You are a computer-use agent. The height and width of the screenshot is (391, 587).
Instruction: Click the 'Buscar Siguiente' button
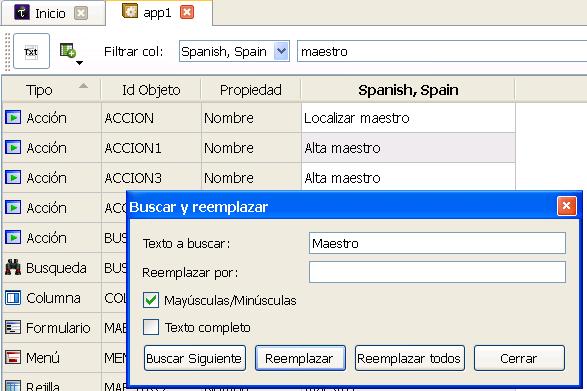195,358
